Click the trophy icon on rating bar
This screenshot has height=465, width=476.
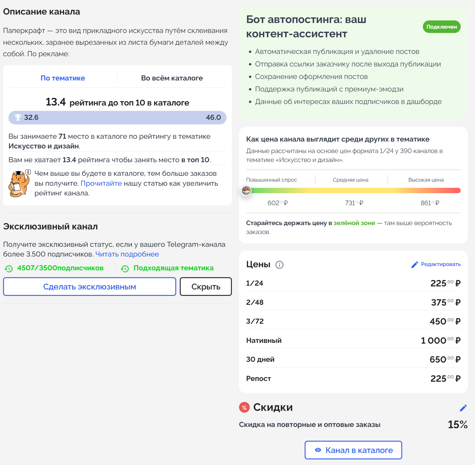(18, 118)
